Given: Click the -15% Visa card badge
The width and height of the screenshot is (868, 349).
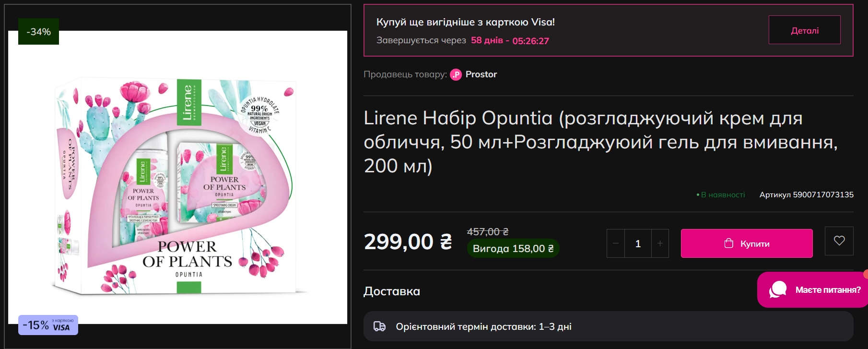Looking at the screenshot, I should (x=48, y=325).
